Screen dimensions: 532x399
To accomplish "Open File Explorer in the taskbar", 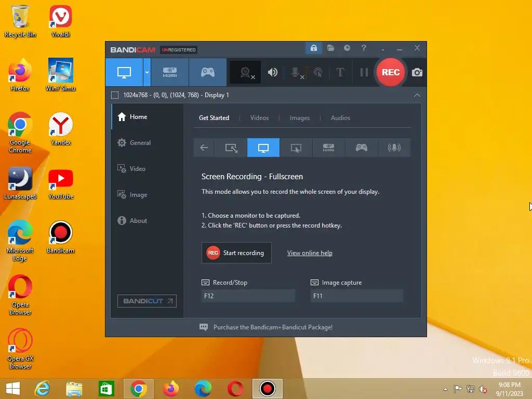I will click(x=74, y=389).
